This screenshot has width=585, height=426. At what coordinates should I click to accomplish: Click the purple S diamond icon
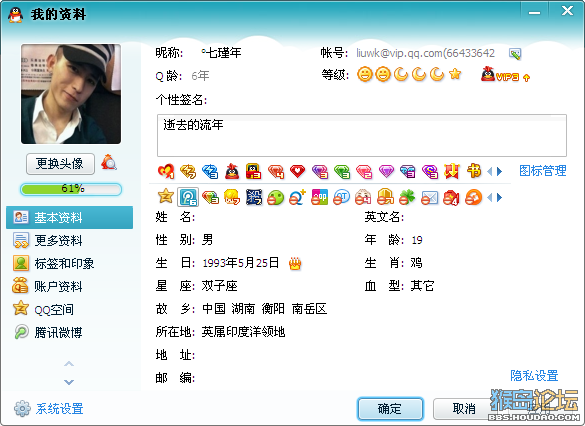(429, 171)
